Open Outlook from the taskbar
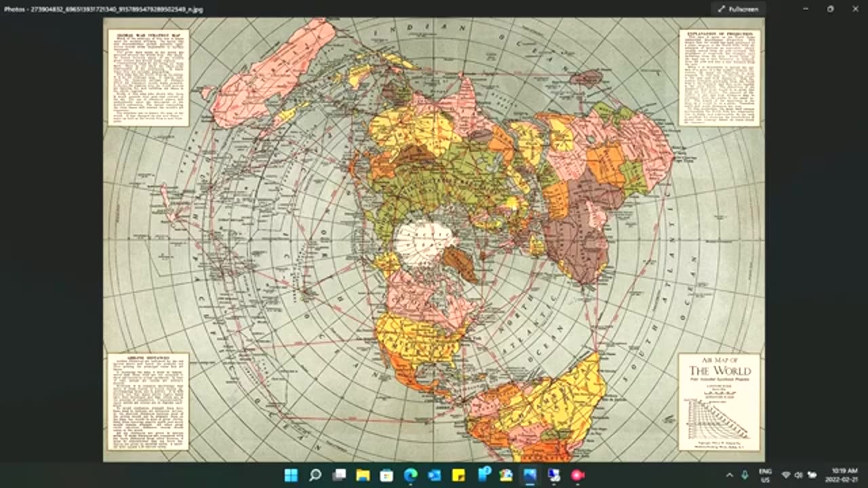The image size is (868, 488). point(435,475)
